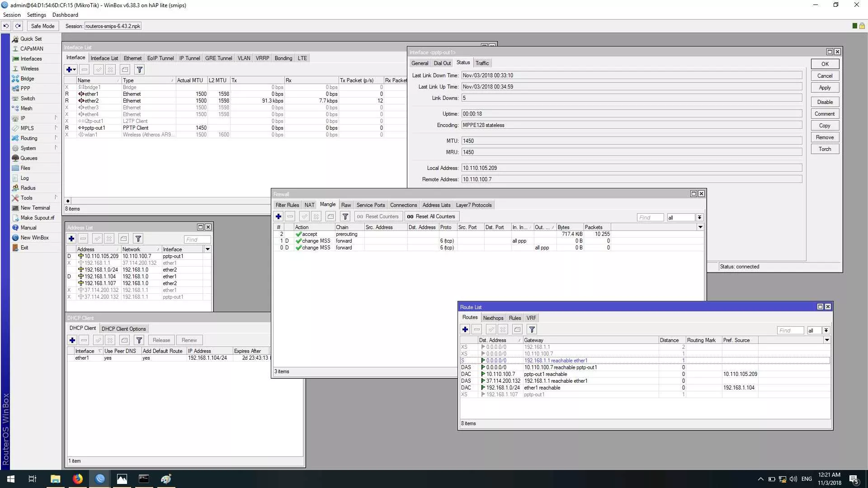
Task: Open DHCP Client Options tab
Action: click(123, 329)
